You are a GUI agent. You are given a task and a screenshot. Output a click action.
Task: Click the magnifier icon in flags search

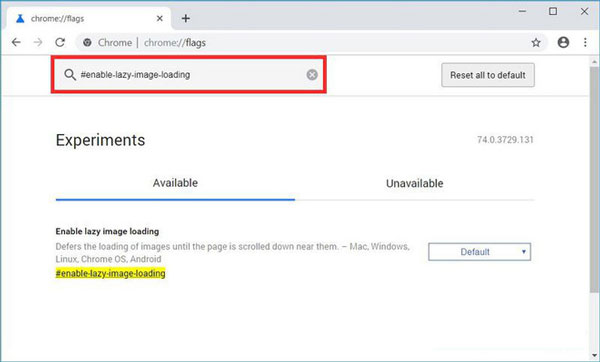(70, 75)
